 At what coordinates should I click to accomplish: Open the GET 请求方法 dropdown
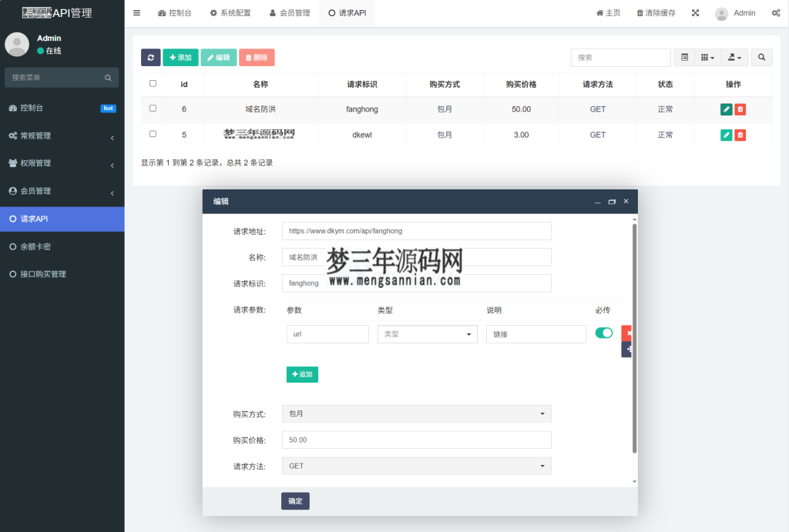pos(416,466)
